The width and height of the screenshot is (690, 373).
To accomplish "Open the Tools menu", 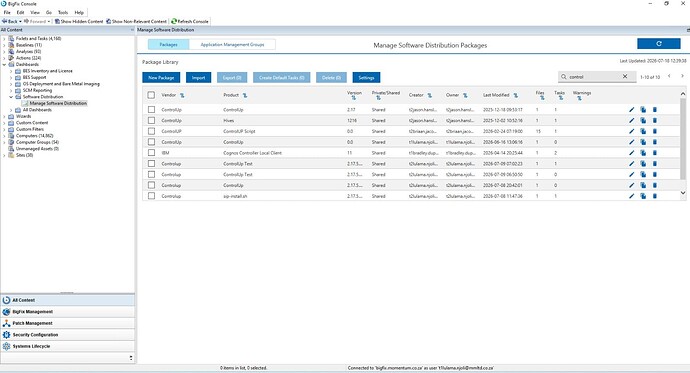I will pyautogui.click(x=63, y=12).
